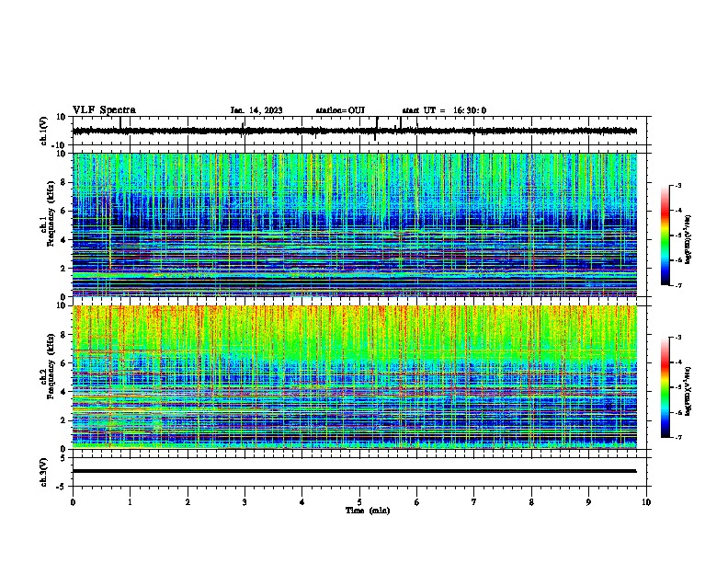Click the ch.2 spectrogram color bar
The height and width of the screenshot is (563, 728).
point(665,387)
